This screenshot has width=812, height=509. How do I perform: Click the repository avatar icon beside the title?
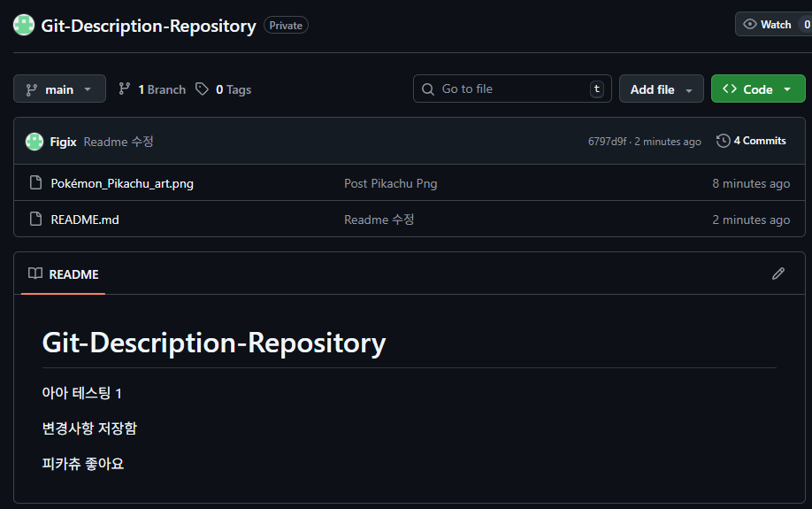pyautogui.click(x=24, y=25)
